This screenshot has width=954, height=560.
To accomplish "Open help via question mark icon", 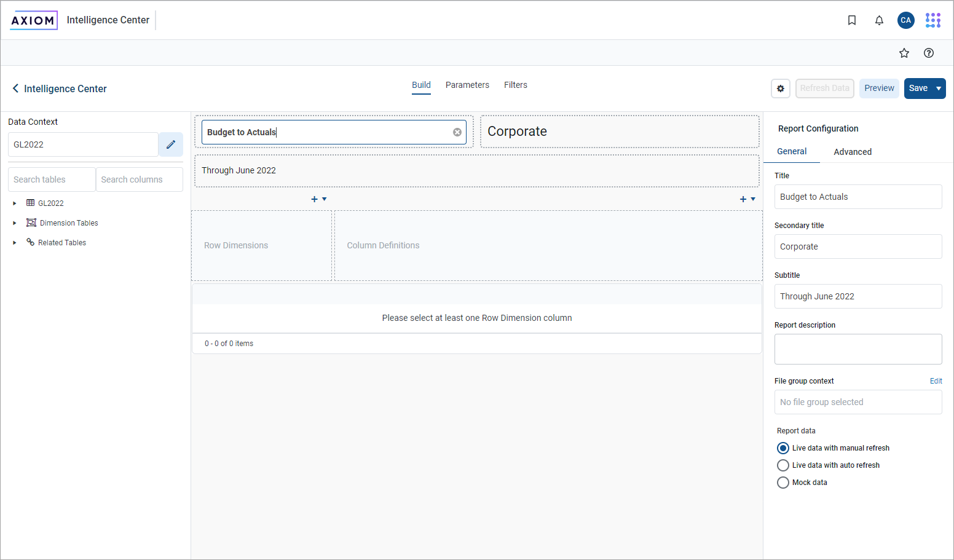I will point(928,53).
